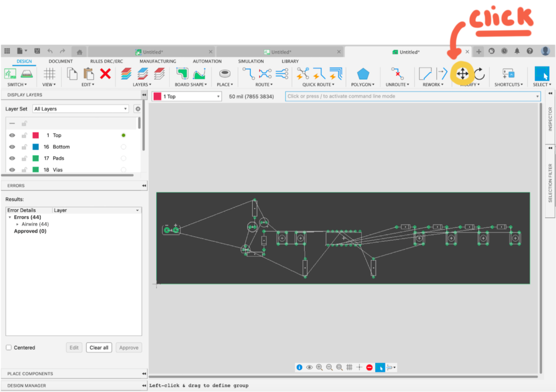Hide the Bottom layer with its eye toggle
The width and height of the screenshot is (556, 392).
click(x=12, y=147)
